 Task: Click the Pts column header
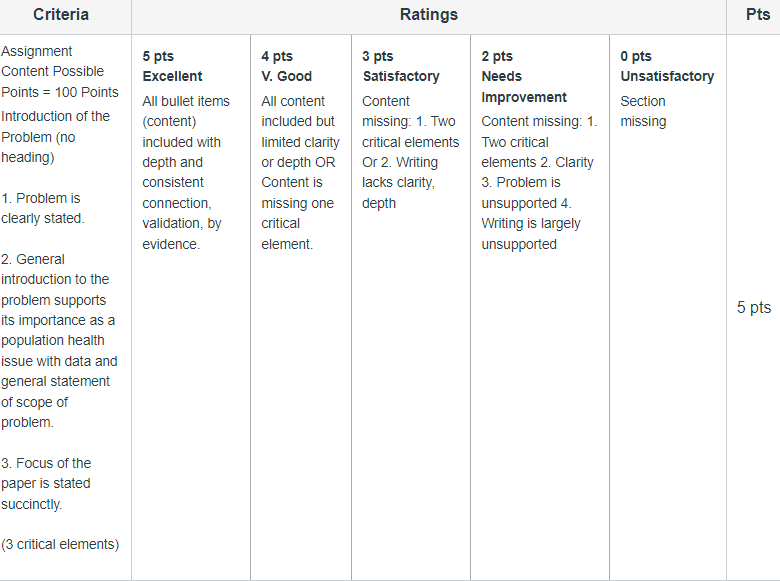(x=758, y=14)
